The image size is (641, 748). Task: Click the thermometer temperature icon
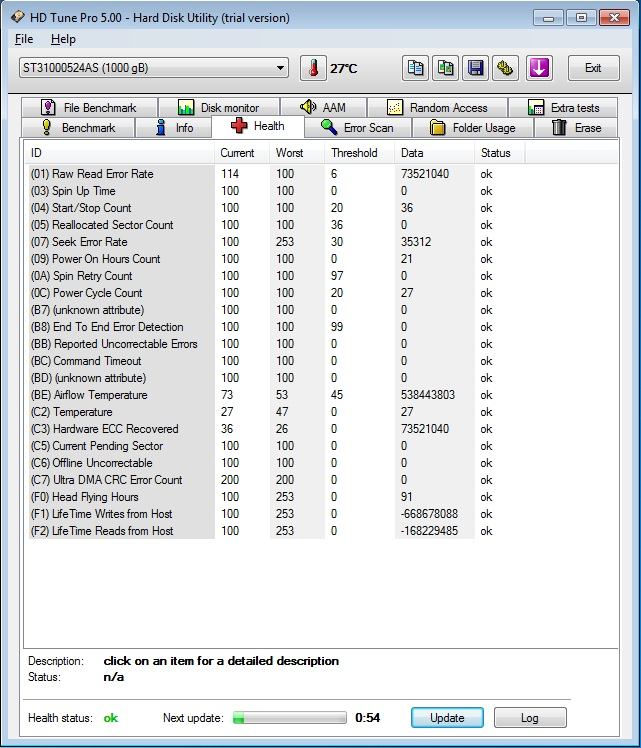[313, 68]
